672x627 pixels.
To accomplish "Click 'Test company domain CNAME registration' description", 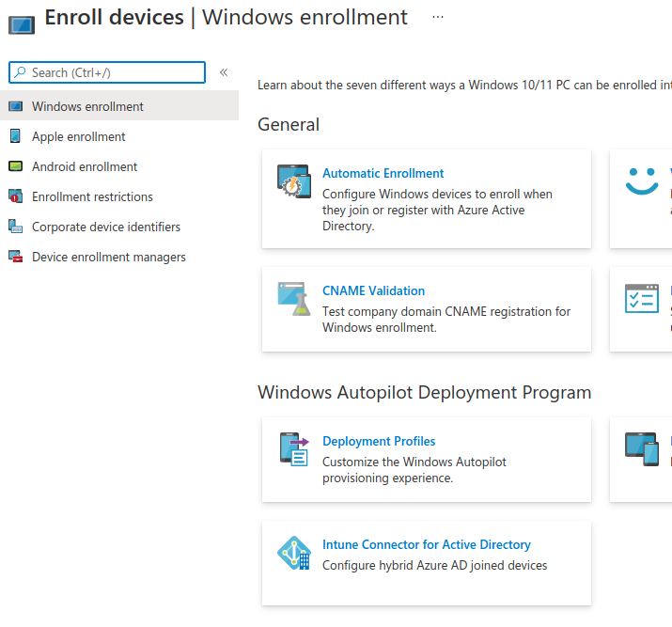I will [446, 320].
